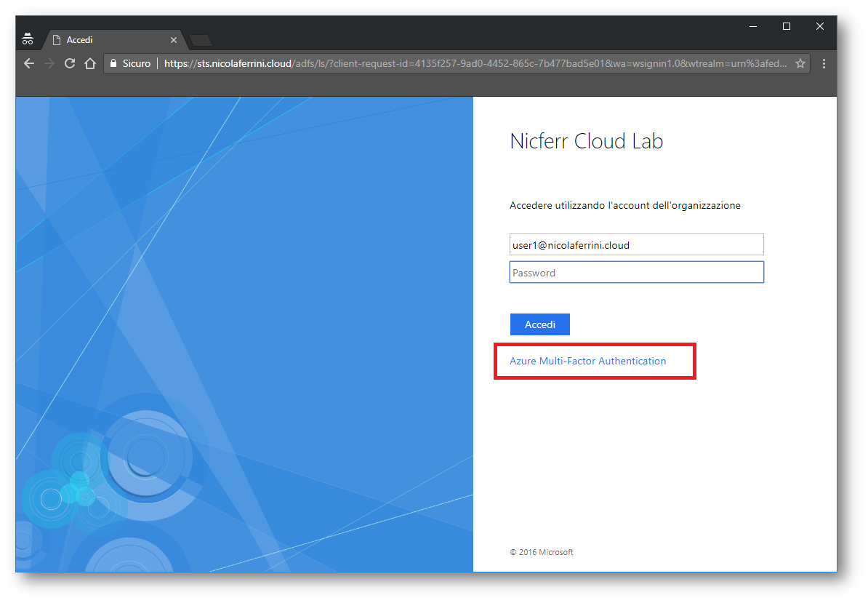Open a new tab with the tab button
Screen dimensions: 868x603
point(201,40)
